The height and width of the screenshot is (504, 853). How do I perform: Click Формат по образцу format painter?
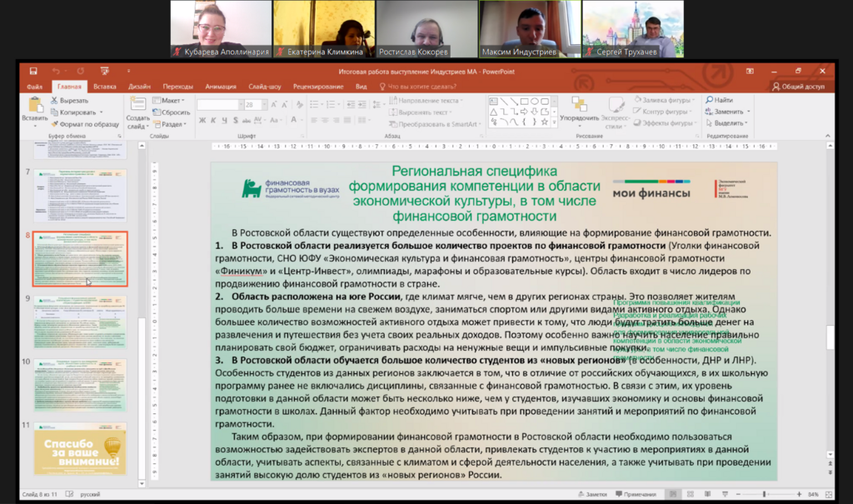point(85,124)
